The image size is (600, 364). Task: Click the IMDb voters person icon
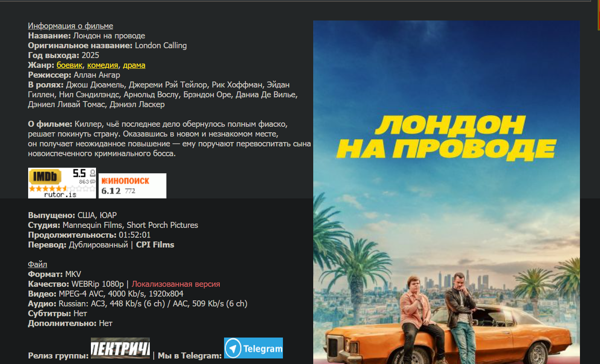pos(92,173)
